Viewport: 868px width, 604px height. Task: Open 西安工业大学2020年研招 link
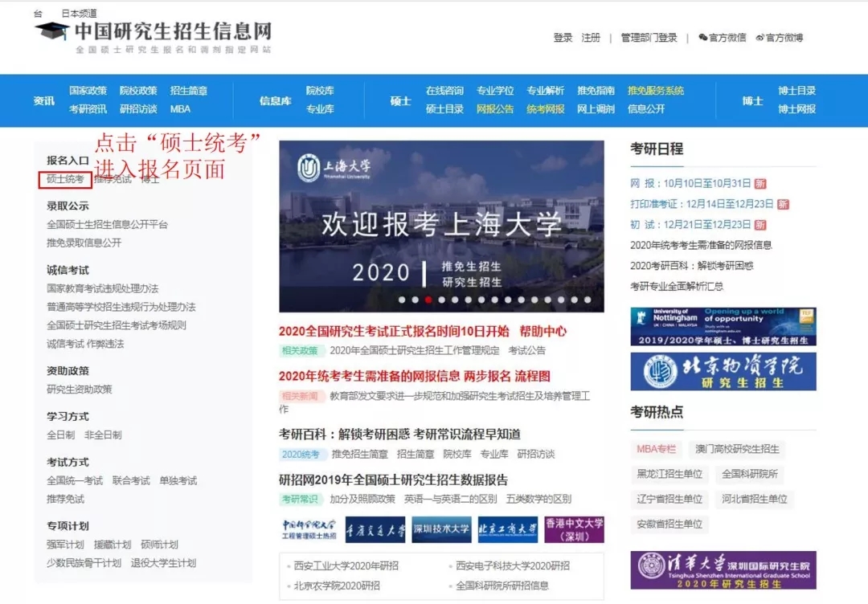tap(346, 565)
